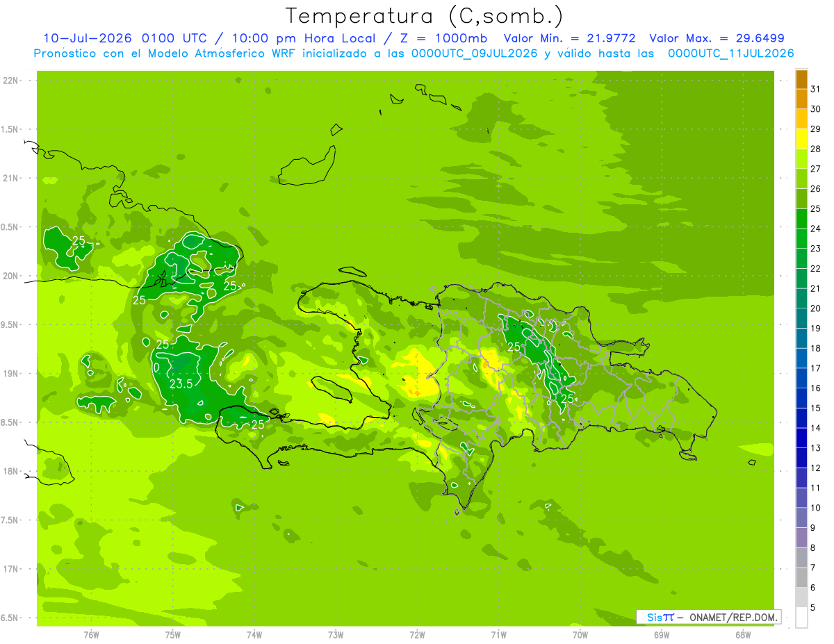Image resolution: width=834 pixels, height=644 pixels.
Task: Click the "72W" longitude axis label
Action: [x=417, y=634]
